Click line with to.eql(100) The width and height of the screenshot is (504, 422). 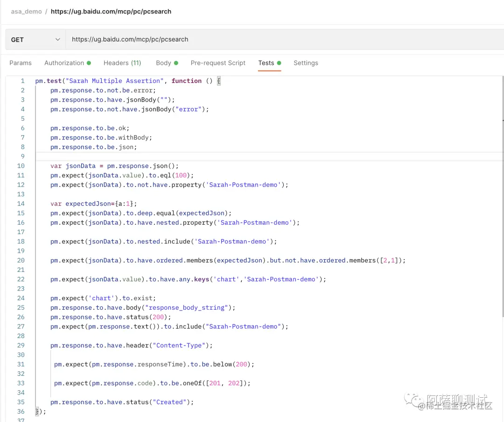(122, 175)
